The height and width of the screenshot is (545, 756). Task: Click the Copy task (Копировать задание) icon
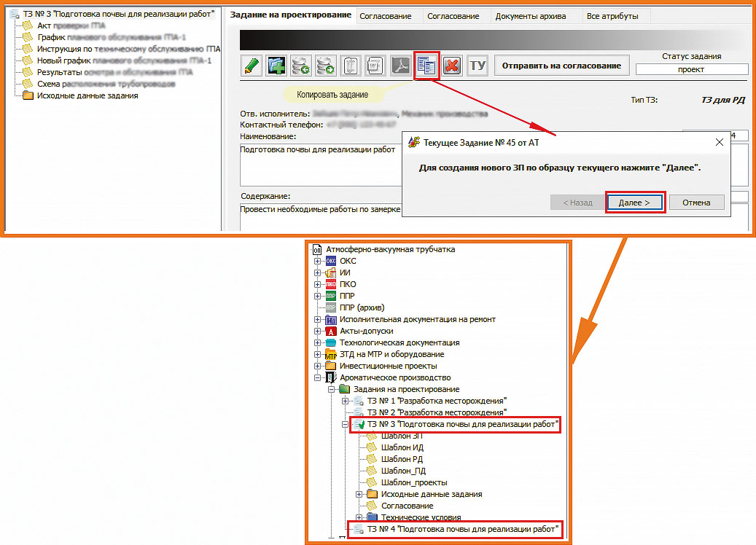pos(426,66)
